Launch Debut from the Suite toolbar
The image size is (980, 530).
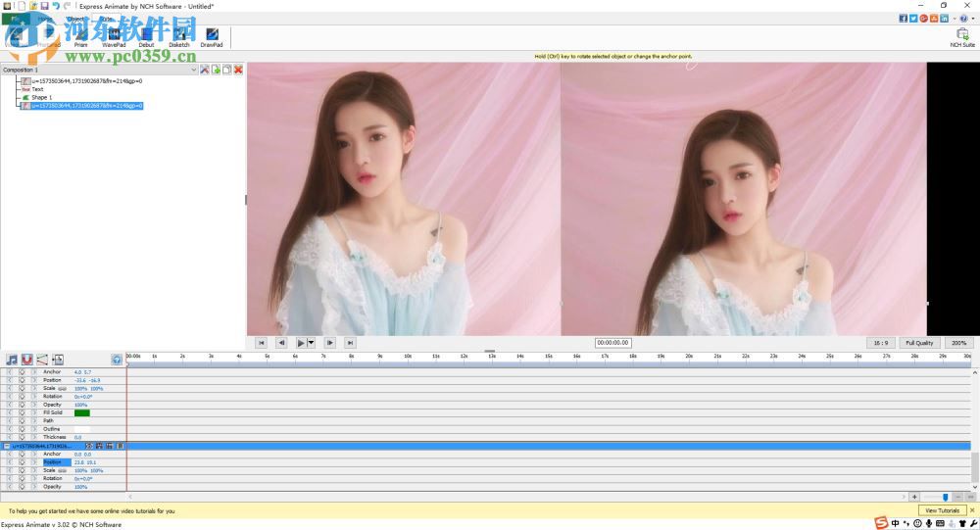pyautogui.click(x=146, y=37)
